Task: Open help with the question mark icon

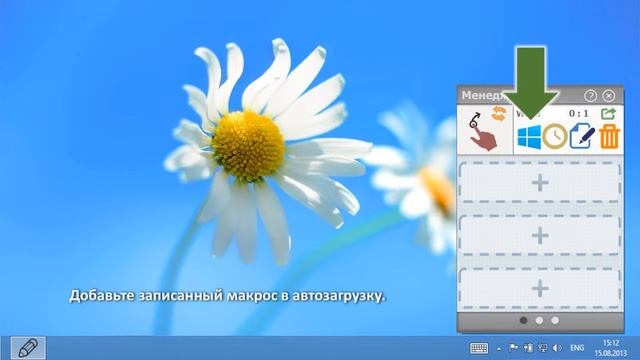Action: click(x=590, y=96)
